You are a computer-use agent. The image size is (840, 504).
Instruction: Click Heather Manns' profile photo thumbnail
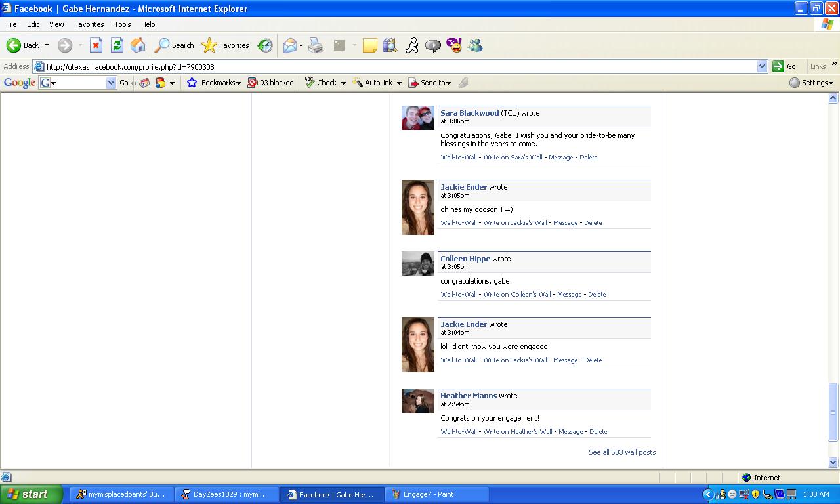(x=418, y=401)
